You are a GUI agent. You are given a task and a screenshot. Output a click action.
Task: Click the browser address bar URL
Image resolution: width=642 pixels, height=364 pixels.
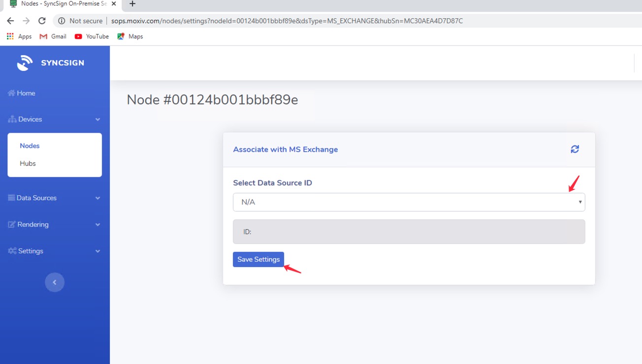pos(287,21)
